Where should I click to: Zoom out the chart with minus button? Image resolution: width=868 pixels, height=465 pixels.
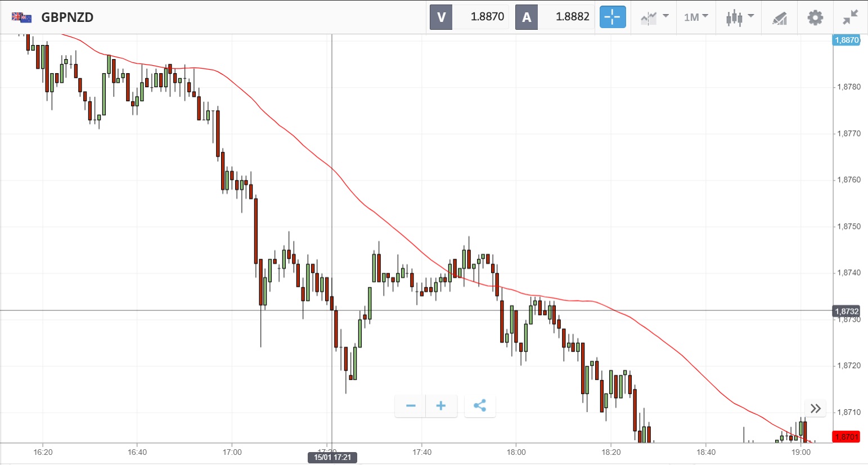411,406
